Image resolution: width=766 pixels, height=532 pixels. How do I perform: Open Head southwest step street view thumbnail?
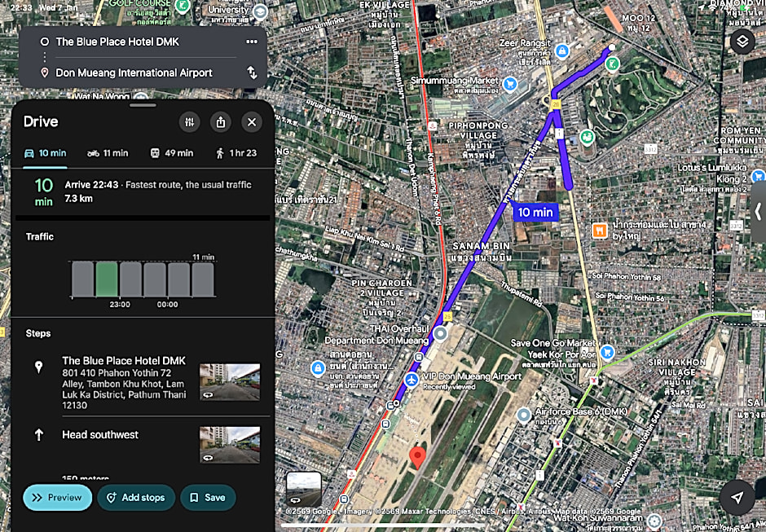pos(230,445)
